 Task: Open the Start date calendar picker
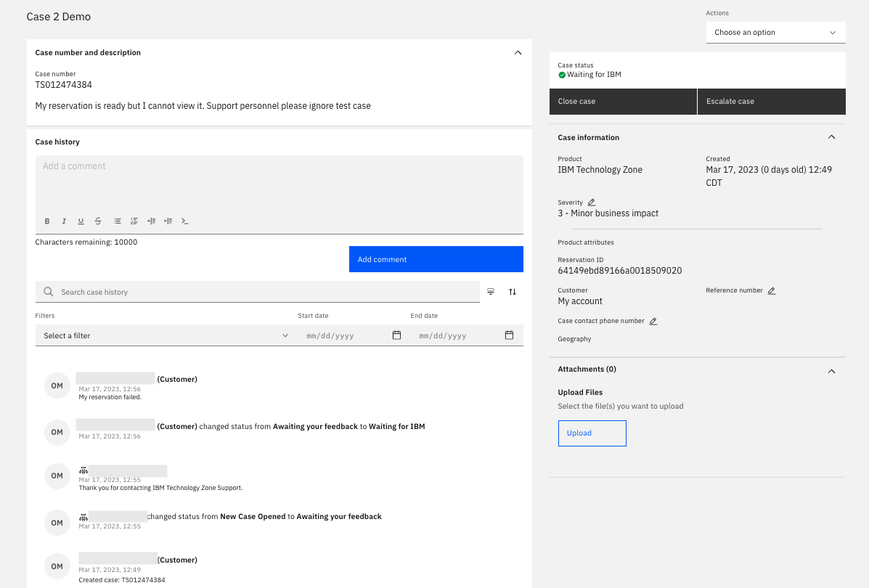[397, 335]
